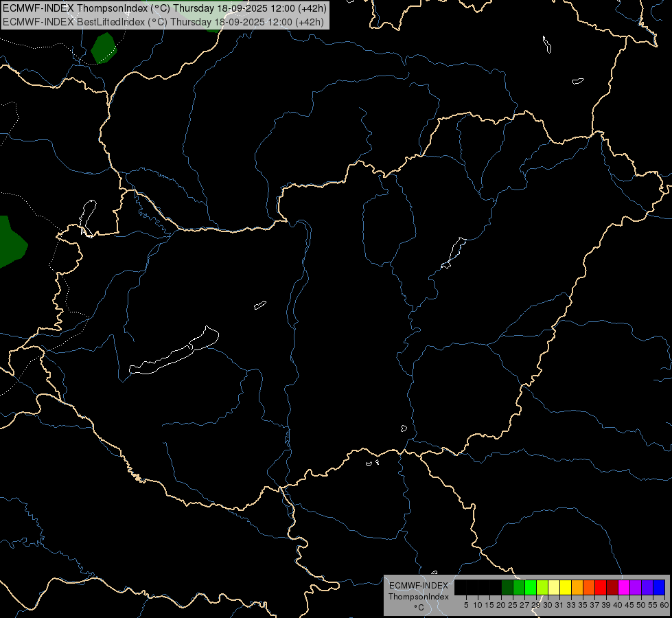Select the purple 45–50 legend swatch
The width and height of the screenshot is (672, 618).
(x=636, y=587)
